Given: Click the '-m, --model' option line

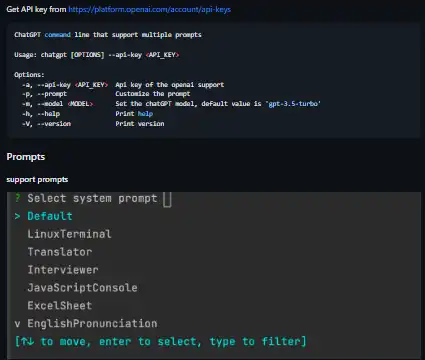Looking at the screenshot, I should coord(171,104).
